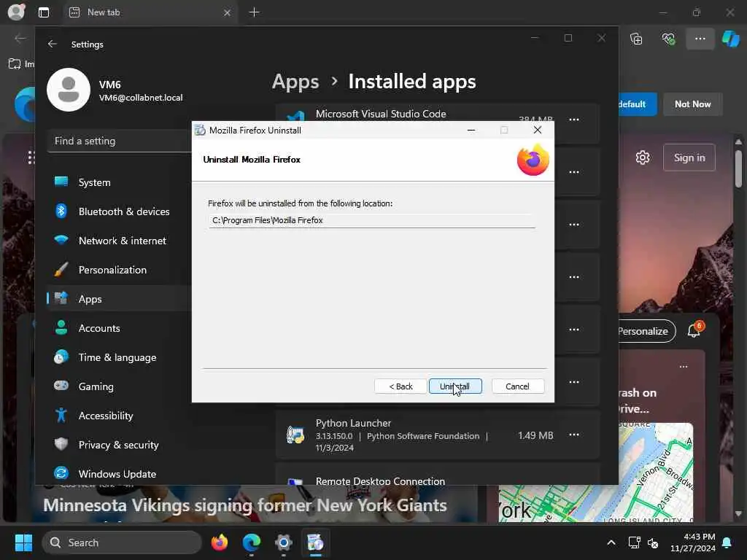The image size is (747, 560).
Task: Click the VM6 user profile avatar
Action: tap(69, 90)
